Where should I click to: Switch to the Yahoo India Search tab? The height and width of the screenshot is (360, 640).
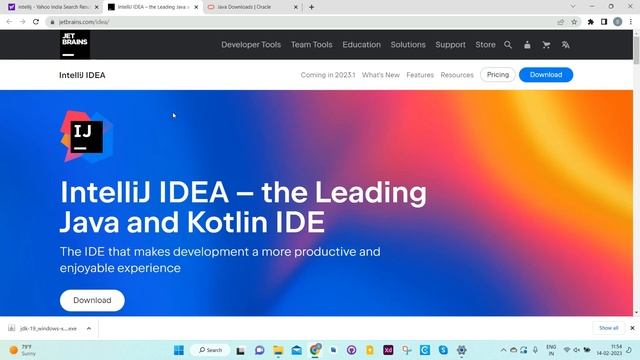53,7
